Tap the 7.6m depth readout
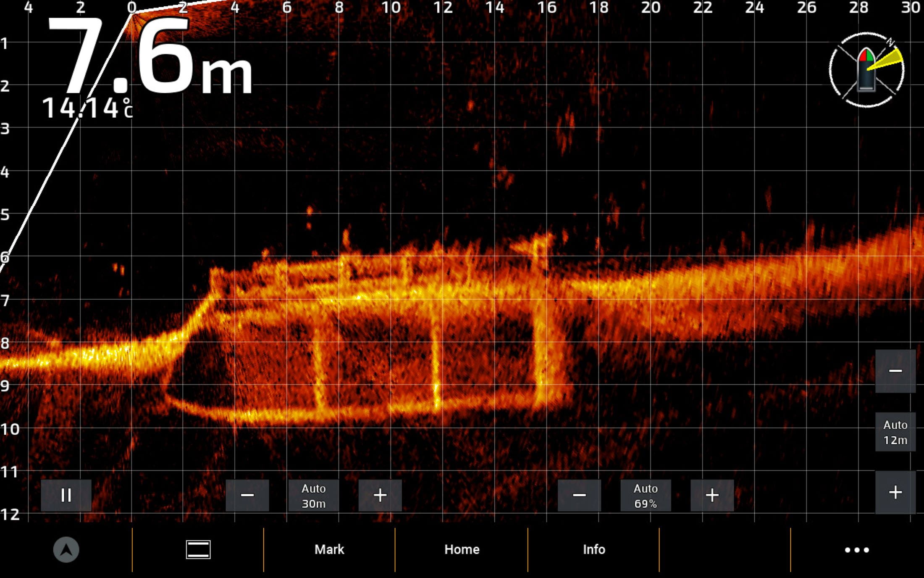The height and width of the screenshot is (578, 924). [150, 55]
